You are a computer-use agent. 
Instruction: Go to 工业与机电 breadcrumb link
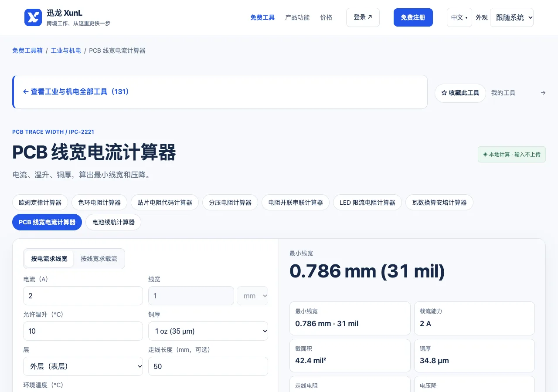click(x=66, y=51)
